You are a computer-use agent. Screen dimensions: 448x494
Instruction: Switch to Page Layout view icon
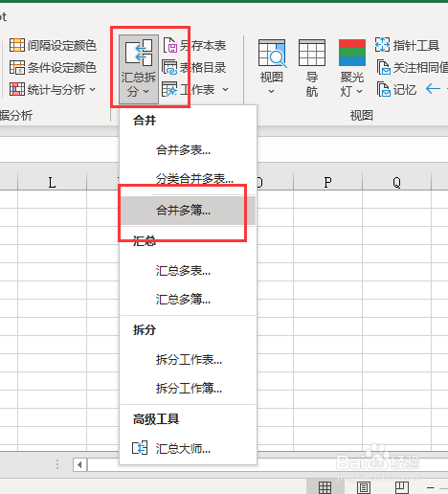[364, 487]
